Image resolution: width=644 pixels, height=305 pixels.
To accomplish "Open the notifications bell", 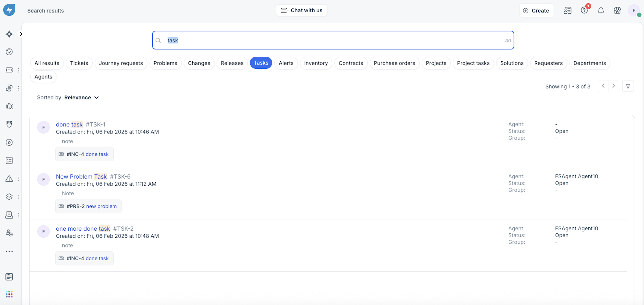I will [x=601, y=10].
